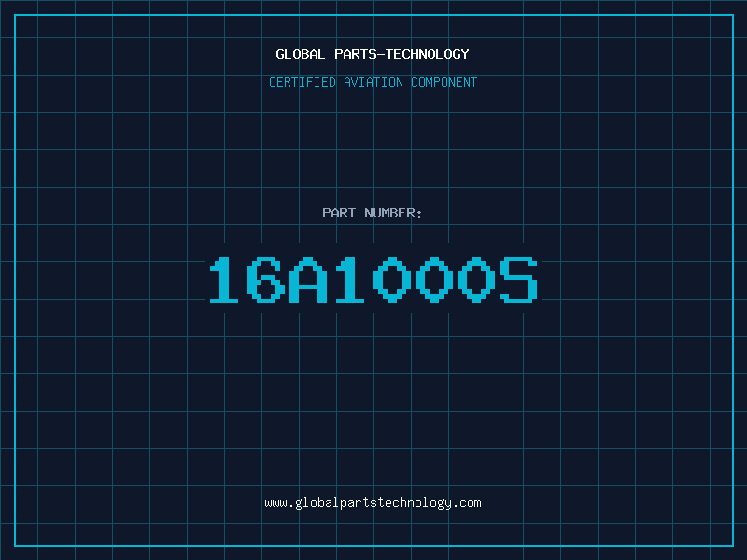This screenshot has width=747, height=560.
Task: Open the www.globalpartstechnology.com link
Action: point(373,503)
